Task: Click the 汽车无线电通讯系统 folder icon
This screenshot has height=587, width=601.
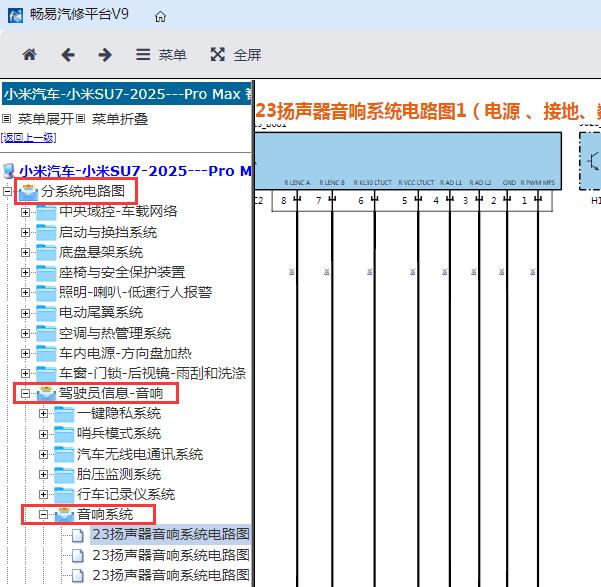Action: (x=64, y=454)
